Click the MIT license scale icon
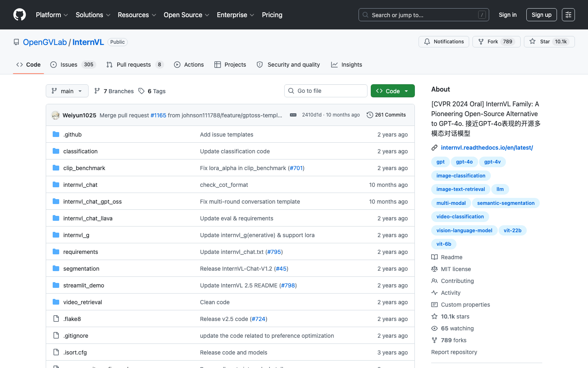The image size is (588, 368). click(x=434, y=269)
